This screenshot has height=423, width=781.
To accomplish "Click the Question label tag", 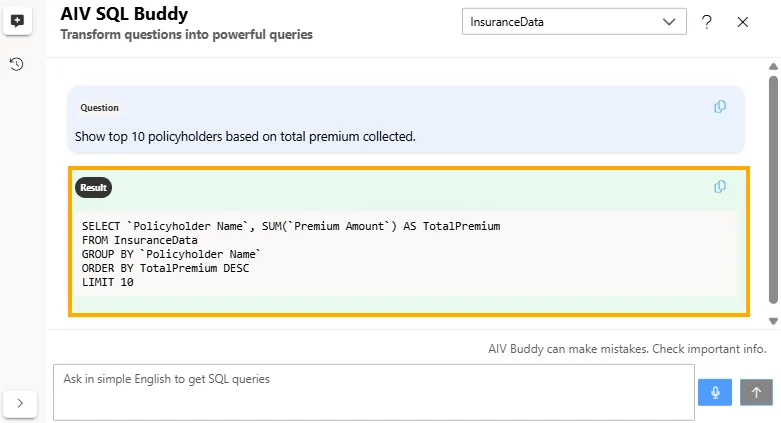I will (99, 107).
